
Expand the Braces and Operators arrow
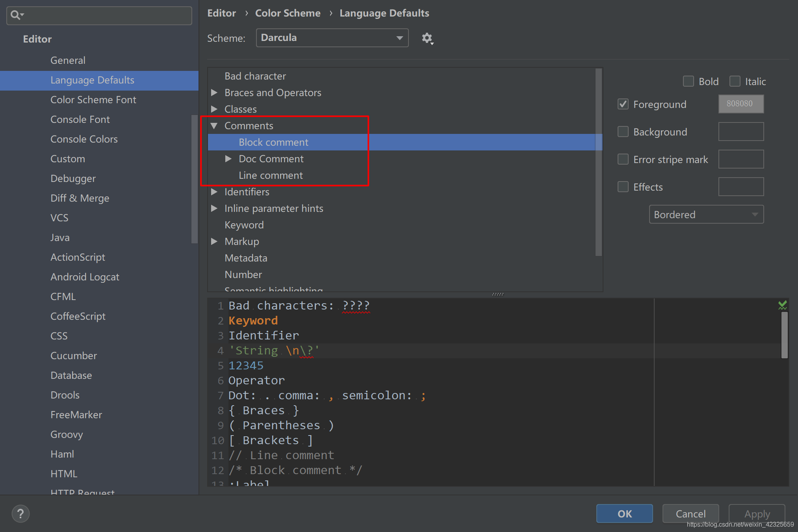pyautogui.click(x=214, y=93)
